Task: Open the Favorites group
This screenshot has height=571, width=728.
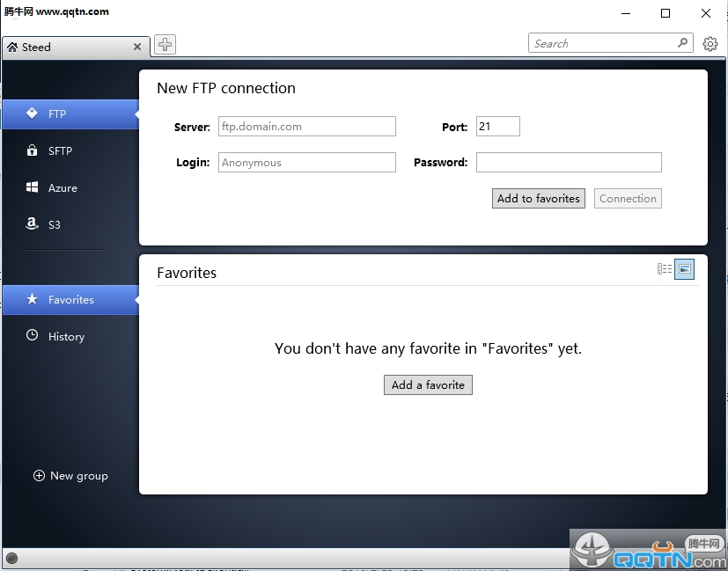Action: coord(70,299)
